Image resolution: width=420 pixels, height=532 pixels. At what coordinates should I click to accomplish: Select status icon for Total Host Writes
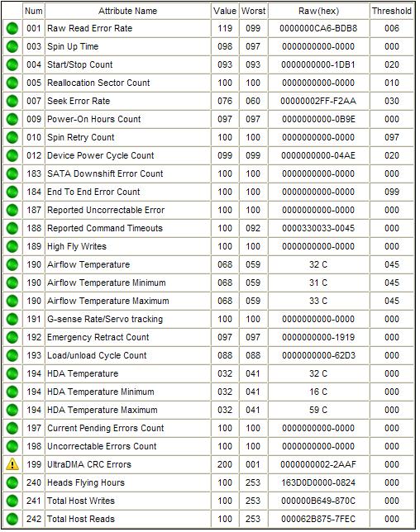12,501
